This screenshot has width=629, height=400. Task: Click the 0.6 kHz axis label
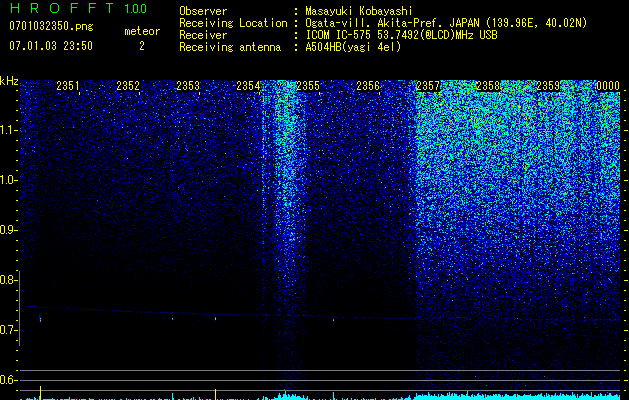(x=8, y=380)
